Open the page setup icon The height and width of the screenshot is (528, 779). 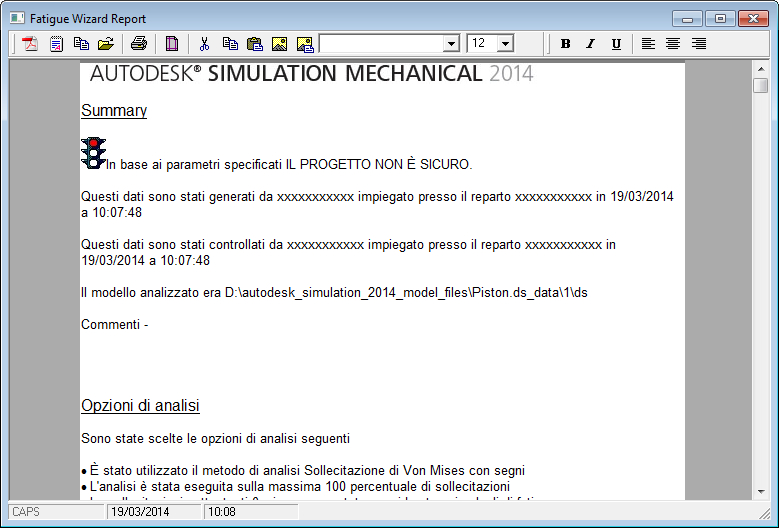click(171, 44)
